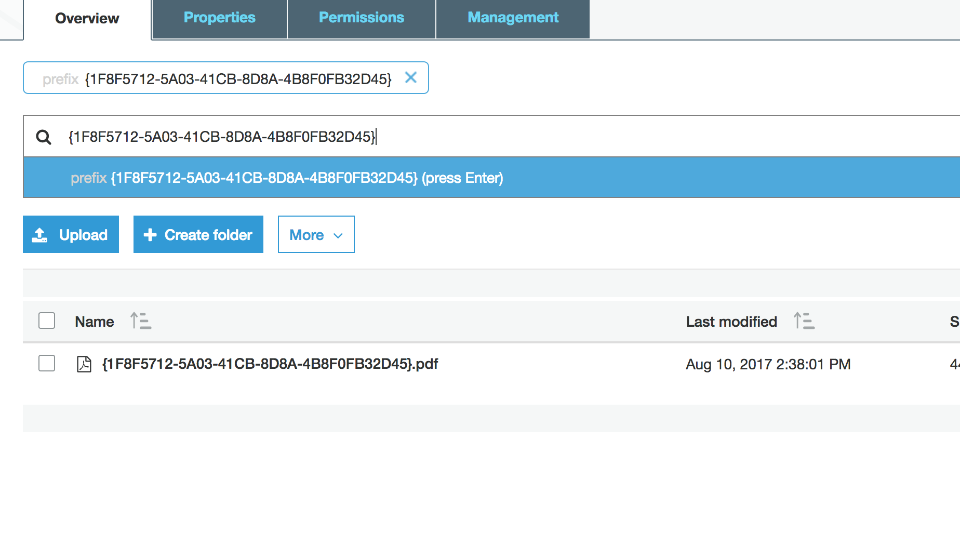The width and height of the screenshot is (960, 560).
Task: Click inside the search text field
Action: point(312,136)
